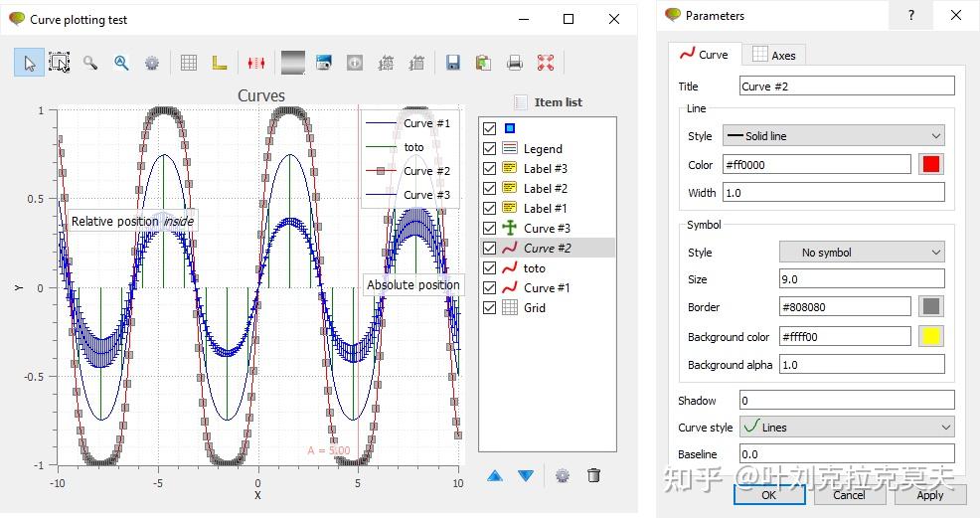
Task: Select Curve #1 in item list
Action: (547, 288)
